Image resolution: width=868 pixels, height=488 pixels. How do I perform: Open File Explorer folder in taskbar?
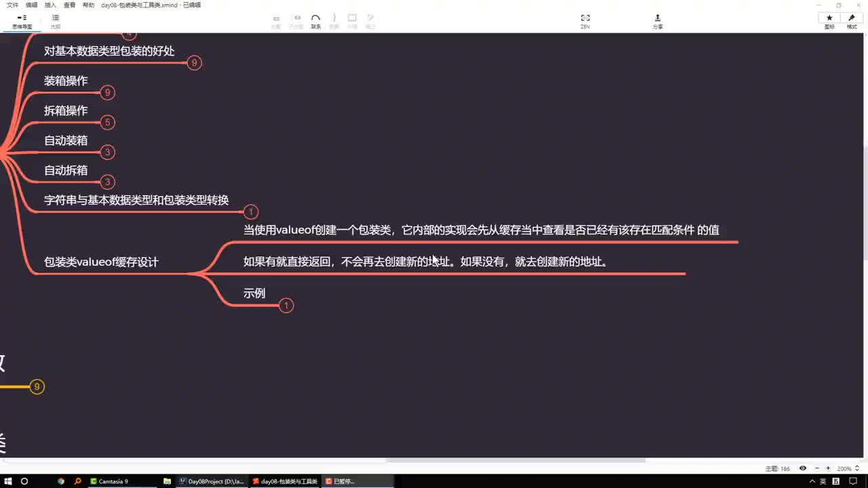(167, 481)
